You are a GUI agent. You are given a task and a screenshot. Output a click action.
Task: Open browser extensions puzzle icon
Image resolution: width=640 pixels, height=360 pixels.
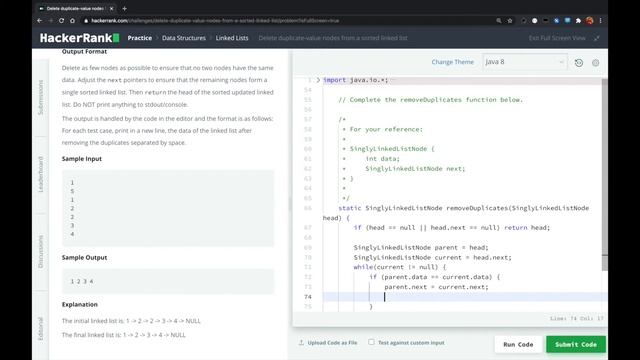click(578, 20)
